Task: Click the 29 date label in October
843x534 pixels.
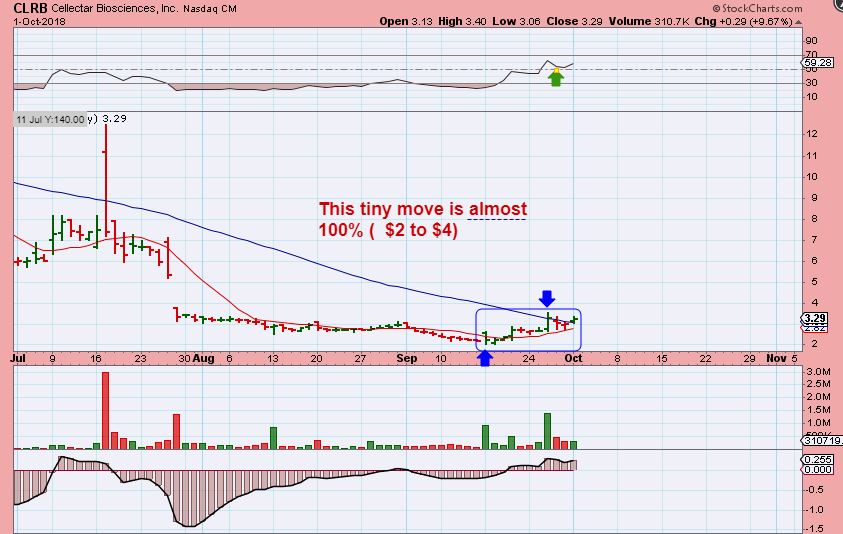Action: point(749,358)
